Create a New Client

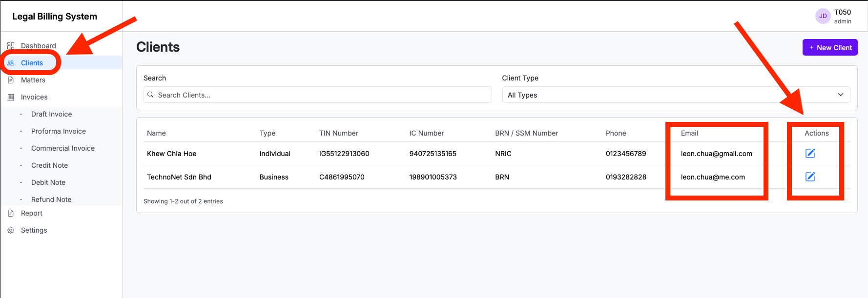click(830, 47)
